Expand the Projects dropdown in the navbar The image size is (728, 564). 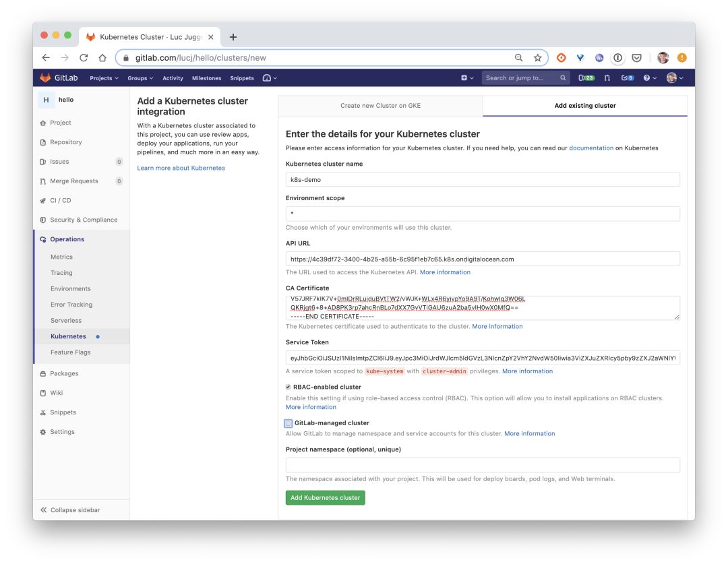[104, 78]
